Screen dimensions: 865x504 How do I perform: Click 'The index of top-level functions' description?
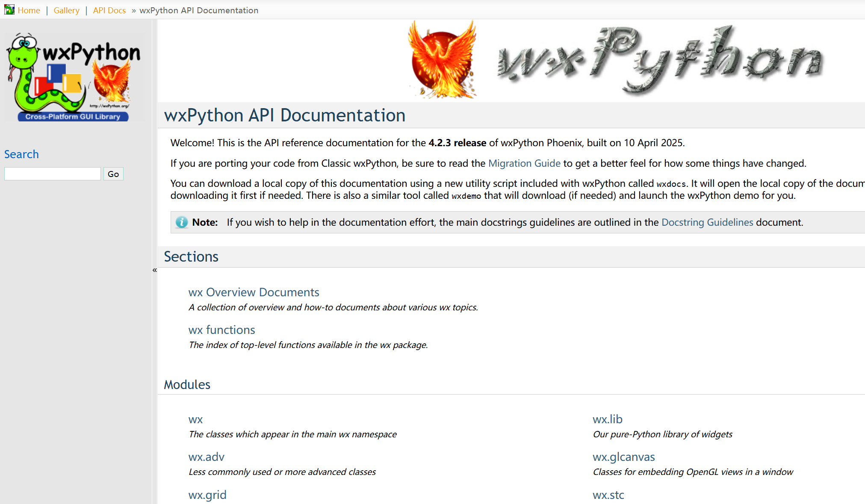point(308,345)
